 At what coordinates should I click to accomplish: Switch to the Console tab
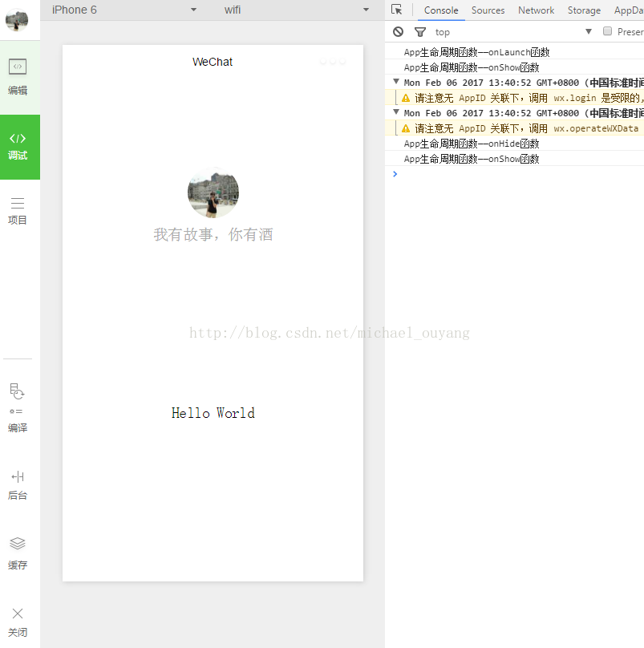point(441,10)
